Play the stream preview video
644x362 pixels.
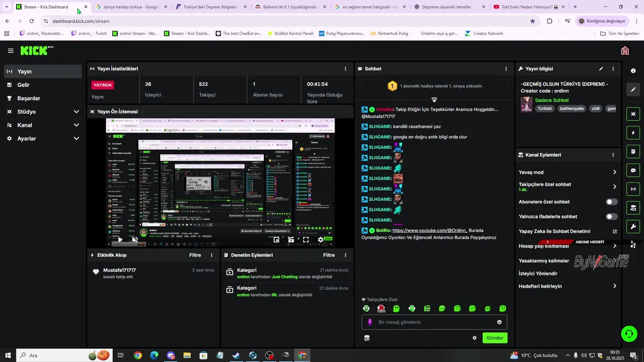point(120,240)
